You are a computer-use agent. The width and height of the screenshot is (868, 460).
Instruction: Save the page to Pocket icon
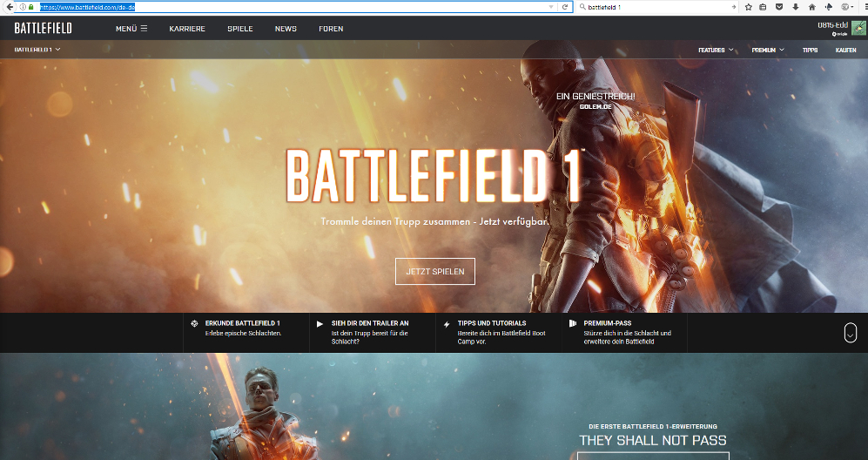pyautogui.click(x=779, y=7)
